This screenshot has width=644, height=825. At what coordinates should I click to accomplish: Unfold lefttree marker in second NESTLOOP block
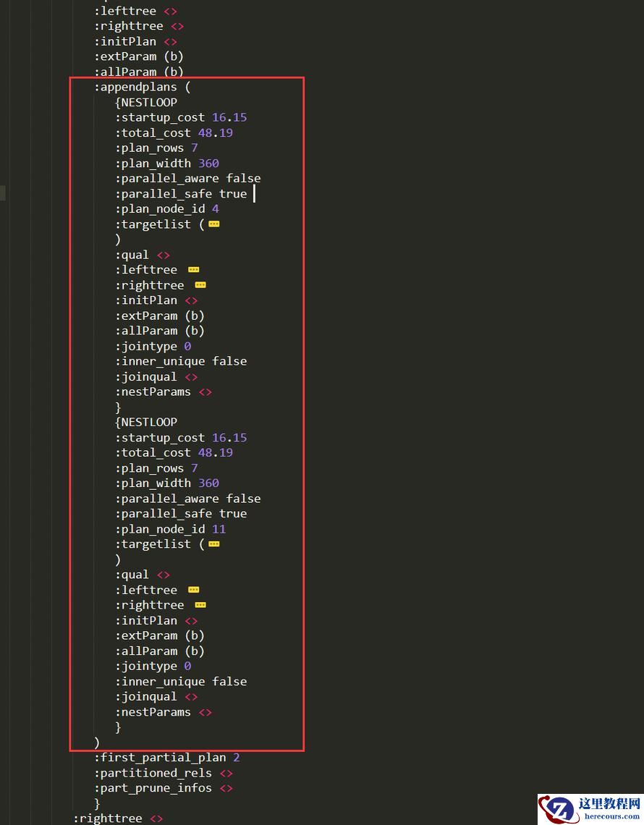193,590
